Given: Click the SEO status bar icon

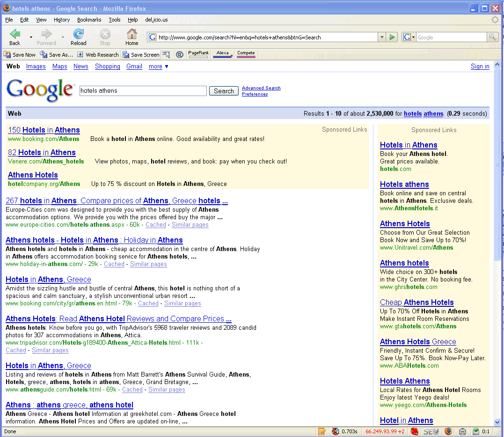Looking at the screenshot, I should (x=431, y=431).
